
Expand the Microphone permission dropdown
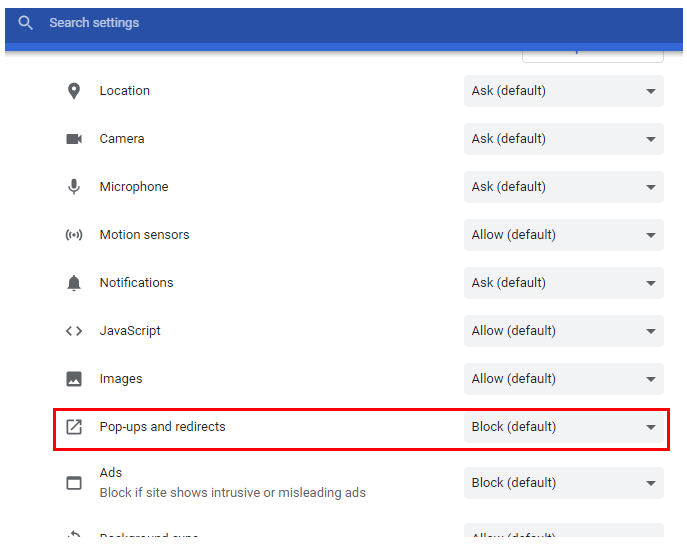point(563,187)
